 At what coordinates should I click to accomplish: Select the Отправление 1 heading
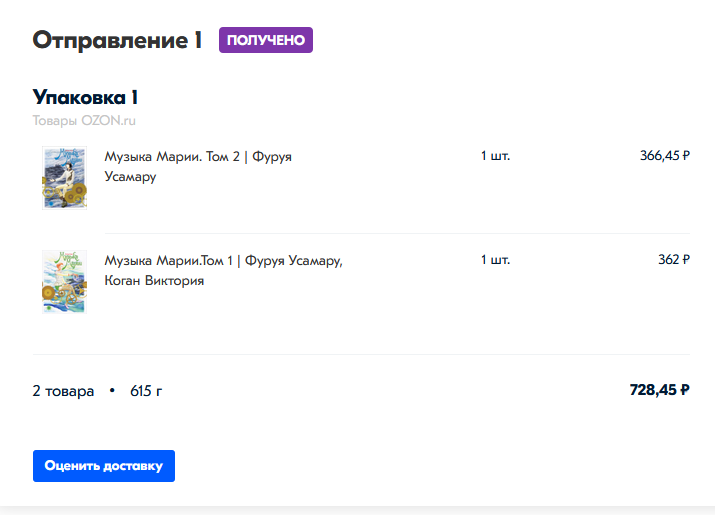pos(117,40)
